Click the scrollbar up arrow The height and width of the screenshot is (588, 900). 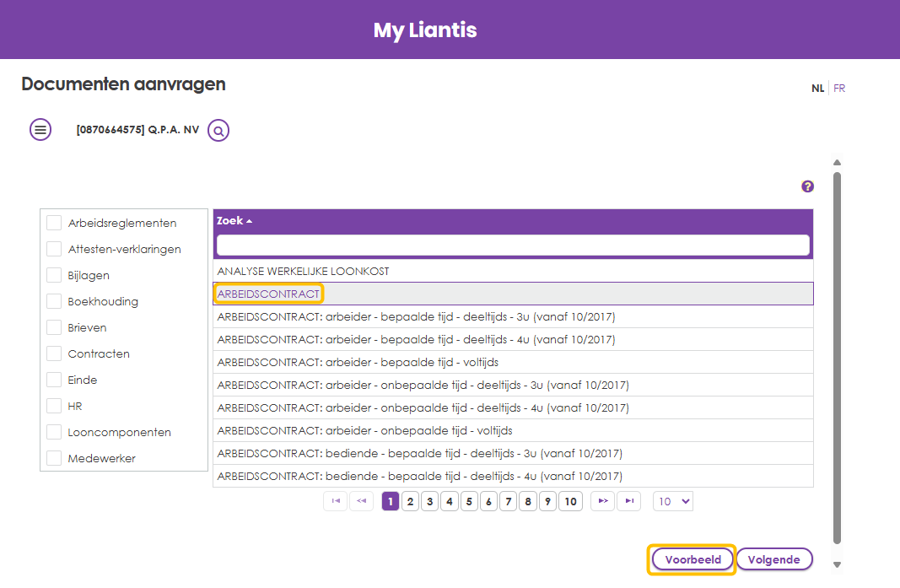(x=837, y=163)
